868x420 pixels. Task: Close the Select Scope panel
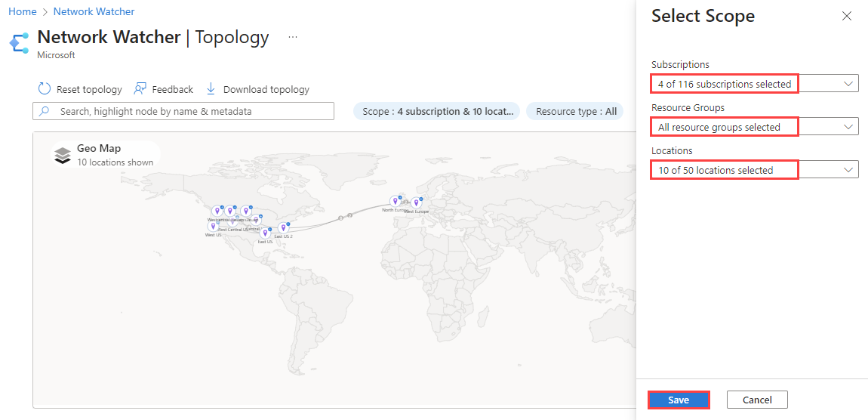pyautogui.click(x=846, y=16)
